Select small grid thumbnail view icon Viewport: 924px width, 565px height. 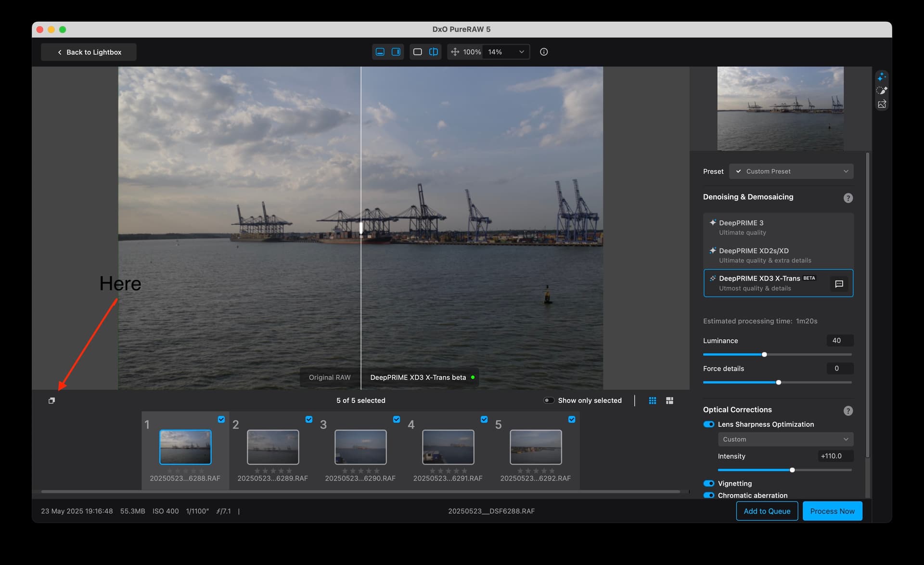(x=653, y=400)
